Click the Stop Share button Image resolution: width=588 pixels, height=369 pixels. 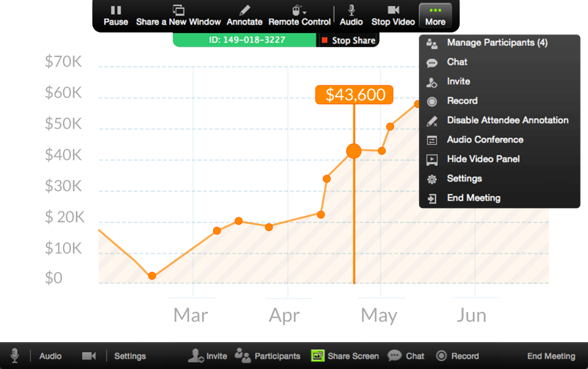349,40
